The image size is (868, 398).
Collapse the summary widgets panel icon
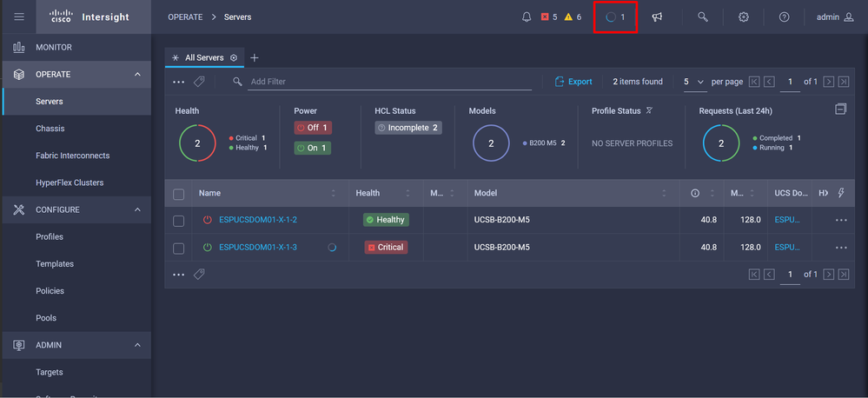[841, 109]
